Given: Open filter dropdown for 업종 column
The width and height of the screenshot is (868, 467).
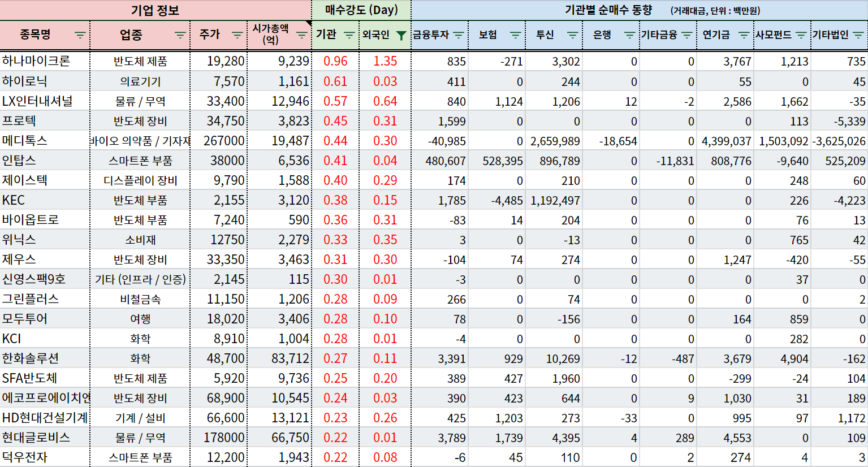Looking at the screenshot, I should [x=180, y=35].
